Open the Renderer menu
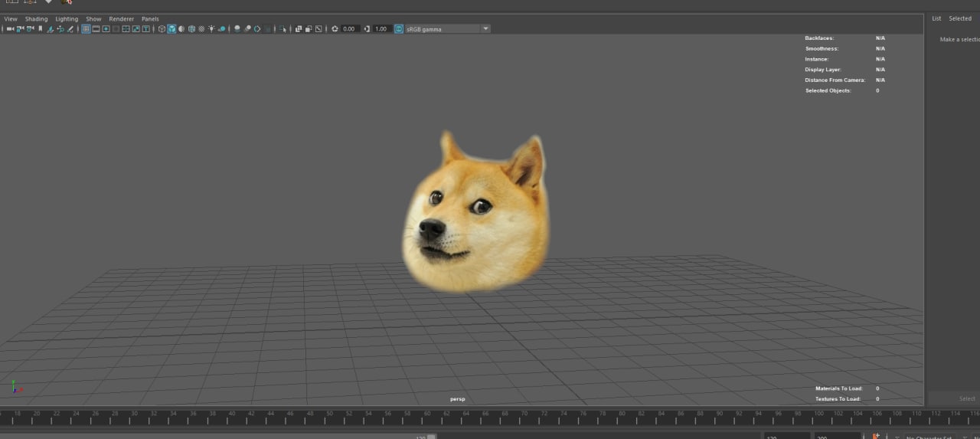This screenshot has width=980, height=439. [x=121, y=18]
